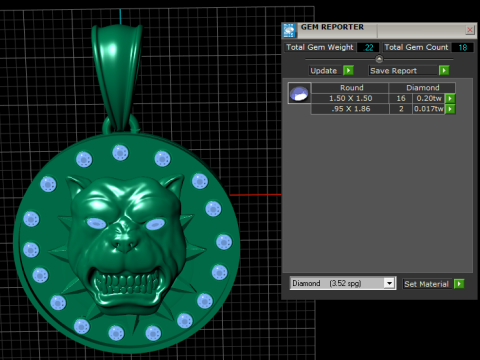Click the green arrow next to Update
Image resolution: width=480 pixels, height=360 pixels.
click(348, 70)
